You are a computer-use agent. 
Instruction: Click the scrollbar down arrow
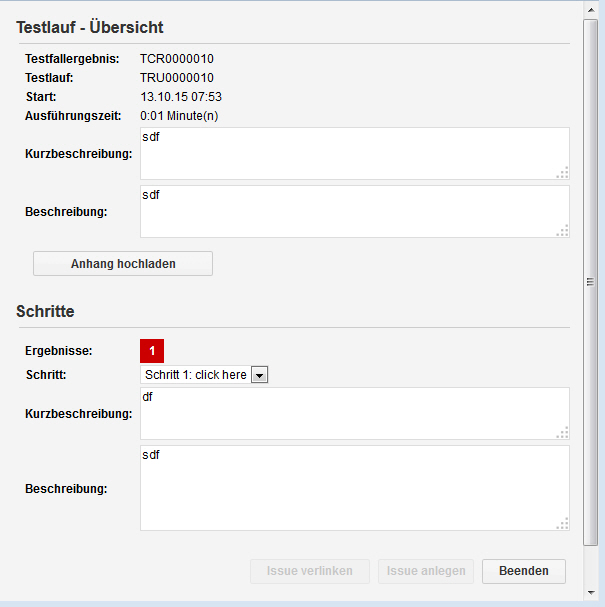coord(591,594)
